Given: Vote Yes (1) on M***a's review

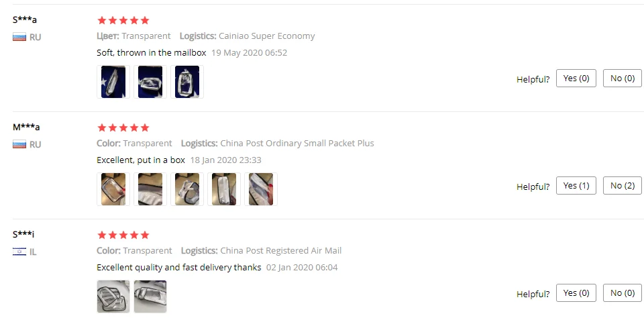Looking at the screenshot, I should coord(576,185).
